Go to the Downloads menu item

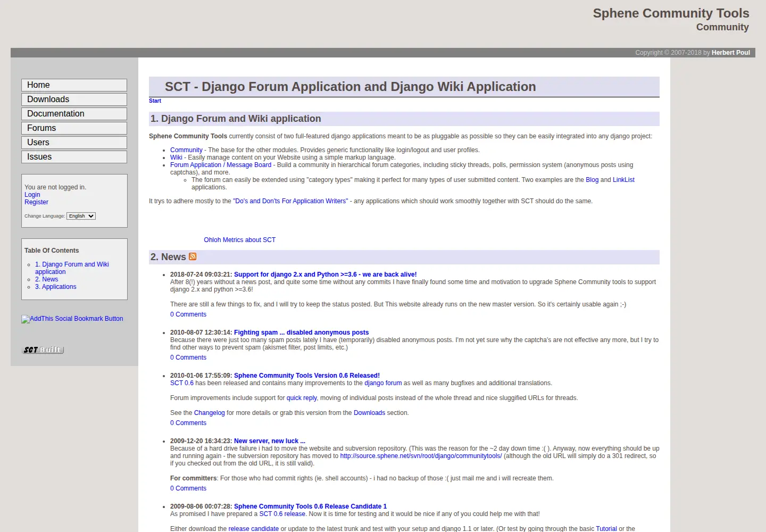[x=74, y=99]
